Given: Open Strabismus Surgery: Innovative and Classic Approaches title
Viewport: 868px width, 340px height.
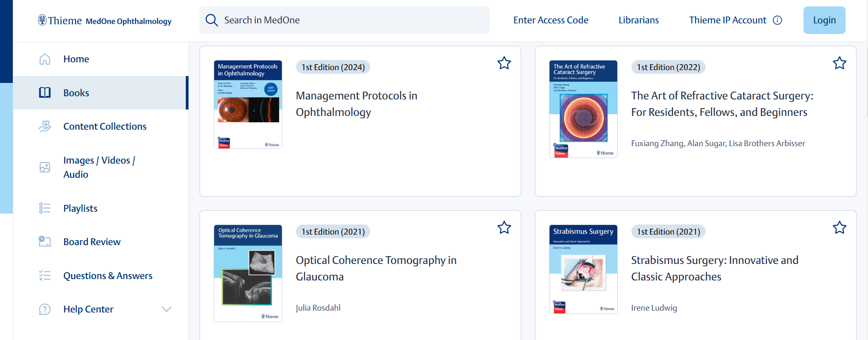Looking at the screenshot, I should (715, 269).
